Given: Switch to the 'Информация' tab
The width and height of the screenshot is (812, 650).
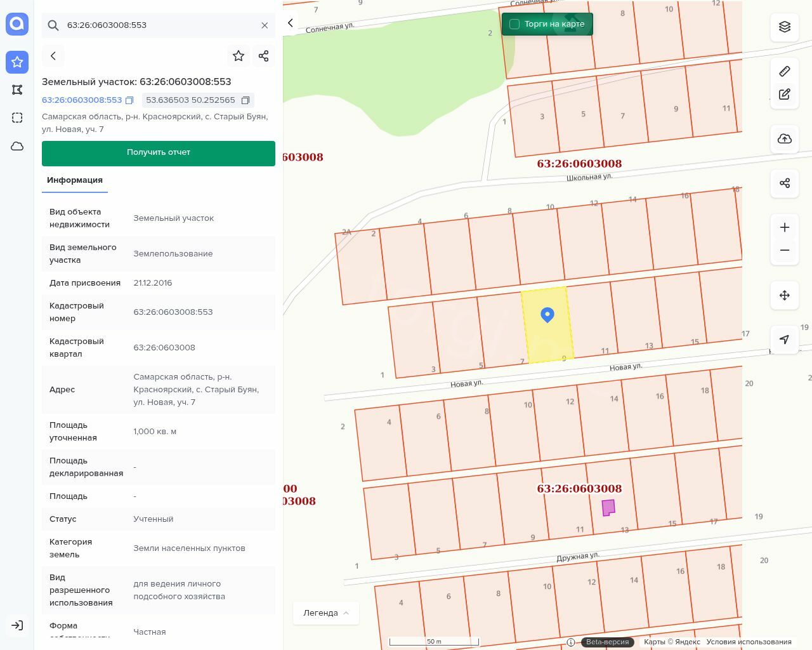Looking at the screenshot, I should pos(75,180).
